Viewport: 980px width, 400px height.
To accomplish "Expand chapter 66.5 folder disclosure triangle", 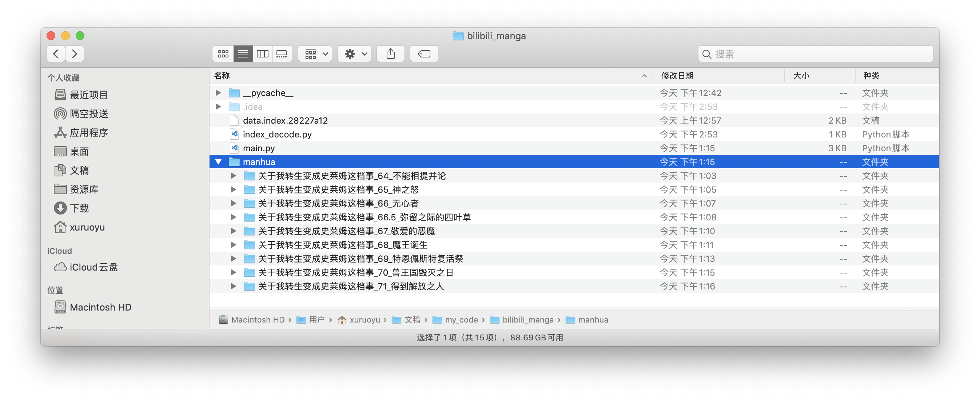I will tap(234, 217).
